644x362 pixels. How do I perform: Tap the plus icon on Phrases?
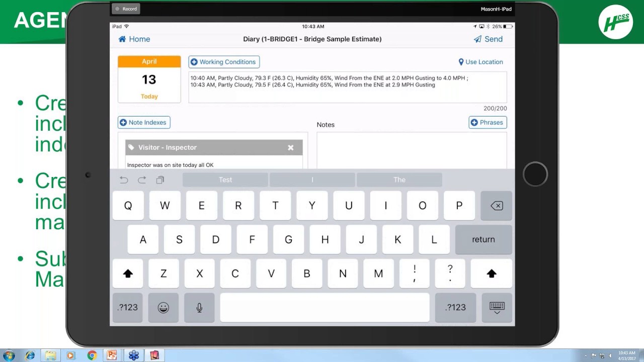point(474,122)
